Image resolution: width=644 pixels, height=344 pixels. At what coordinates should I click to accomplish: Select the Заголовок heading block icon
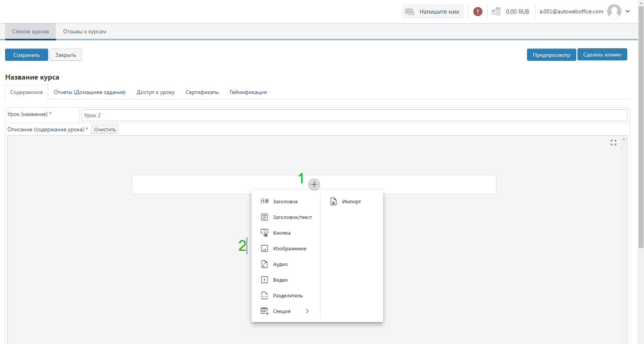point(264,201)
